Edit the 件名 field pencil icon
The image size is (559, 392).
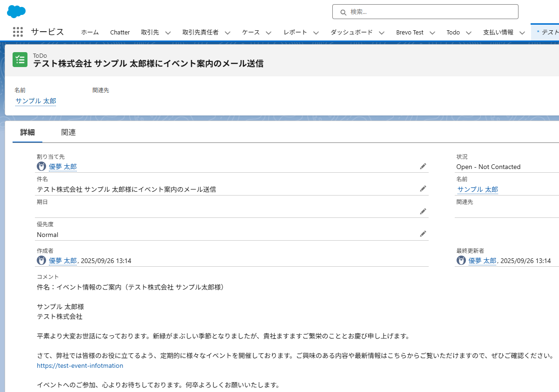(x=423, y=189)
